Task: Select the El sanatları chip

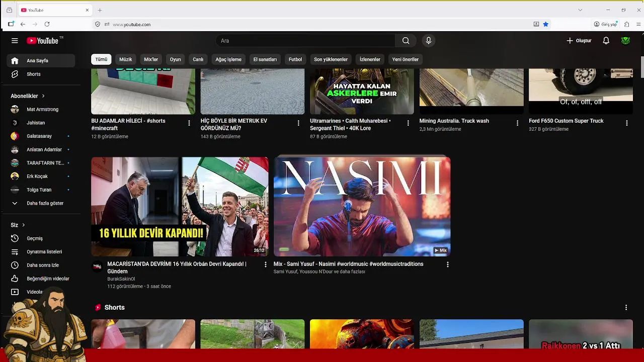Action: point(265,59)
